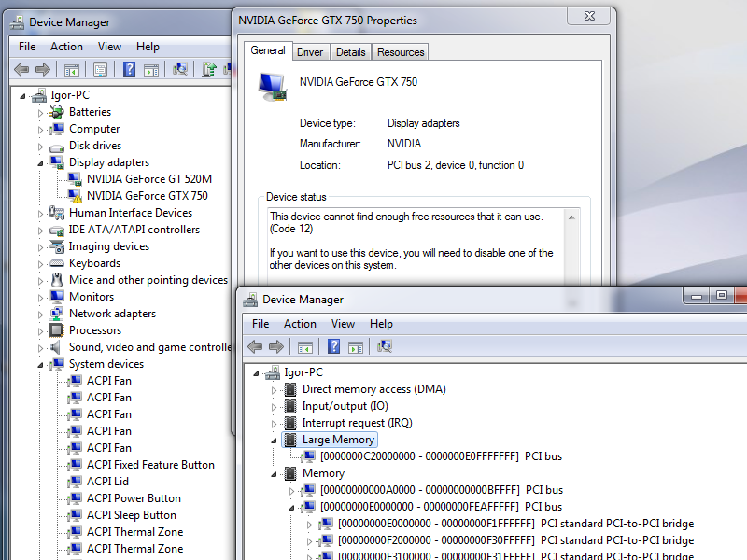The image size is (747, 560).
Task: Collapse the 00000000E0000000 PCI bus memory range
Action: 291,508
